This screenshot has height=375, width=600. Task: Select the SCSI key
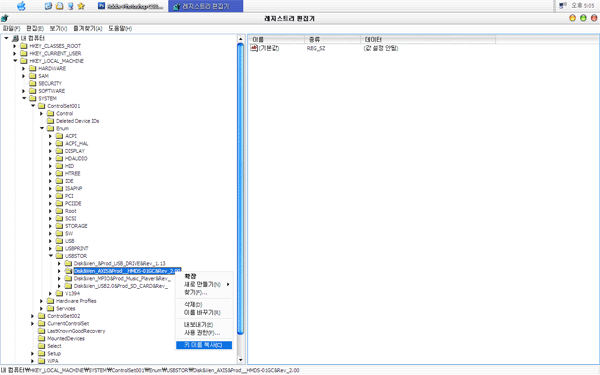point(70,218)
